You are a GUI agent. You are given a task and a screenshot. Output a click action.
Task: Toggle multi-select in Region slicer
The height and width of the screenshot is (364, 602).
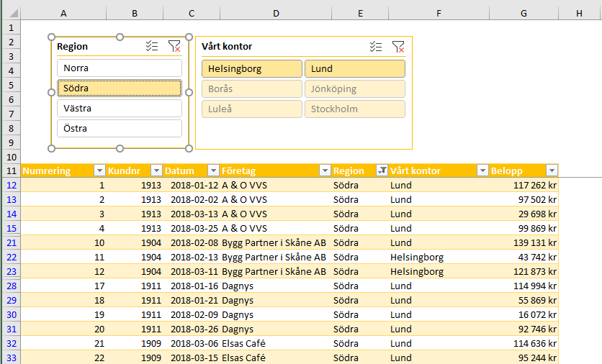(152, 47)
